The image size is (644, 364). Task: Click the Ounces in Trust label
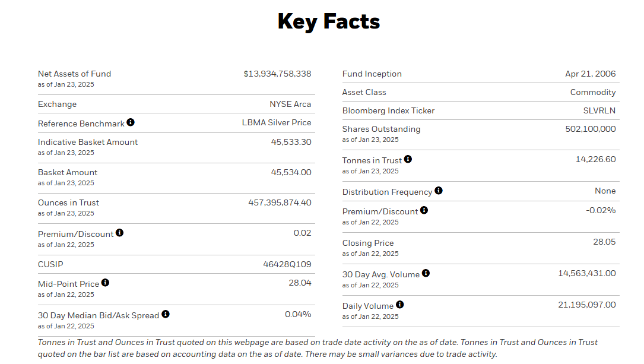(68, 202)
